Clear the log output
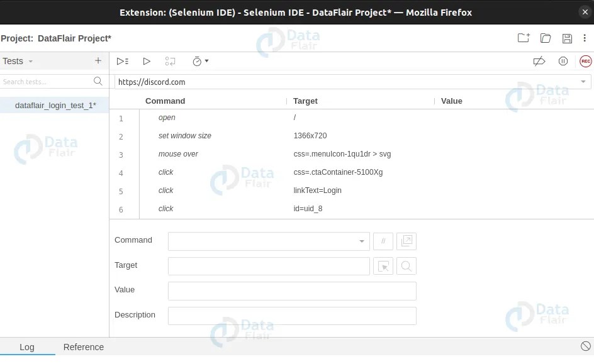The height and width of the screenshot is (364, 594). click(586, 346)
